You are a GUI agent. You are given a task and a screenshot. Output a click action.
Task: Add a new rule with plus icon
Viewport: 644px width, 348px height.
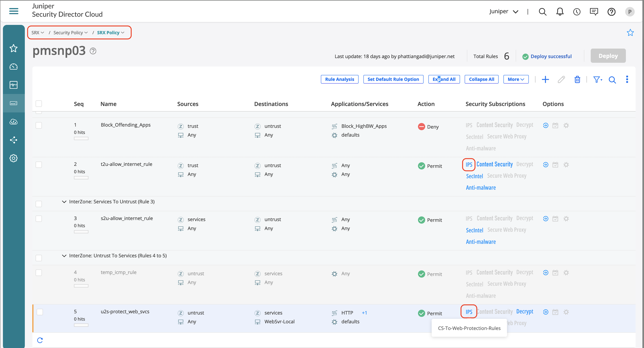tap(545, 79)
